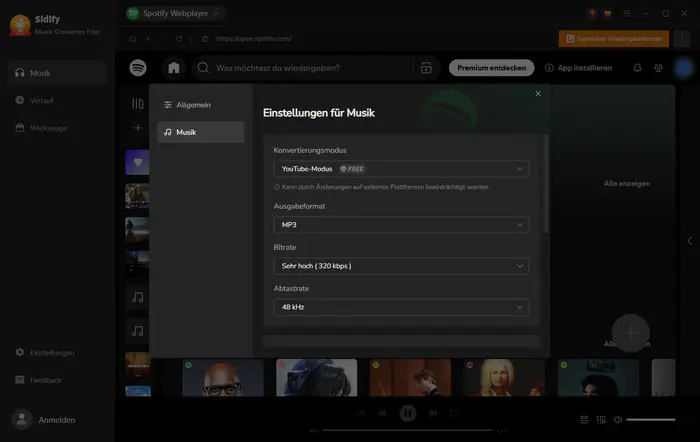This screenshot has height=442, width=700.
Task: Click the settings dialog scrollbar
Action: [x=546, y=183]
